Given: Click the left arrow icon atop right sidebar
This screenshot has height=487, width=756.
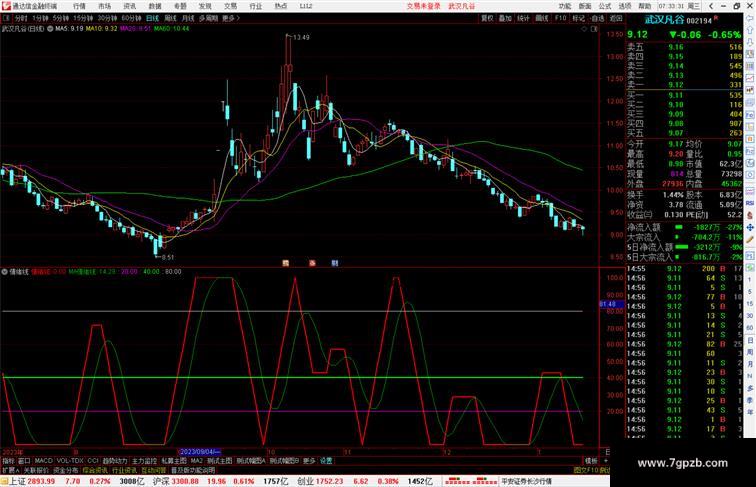Looking at the screenshot, I should (x=750, y=18).
